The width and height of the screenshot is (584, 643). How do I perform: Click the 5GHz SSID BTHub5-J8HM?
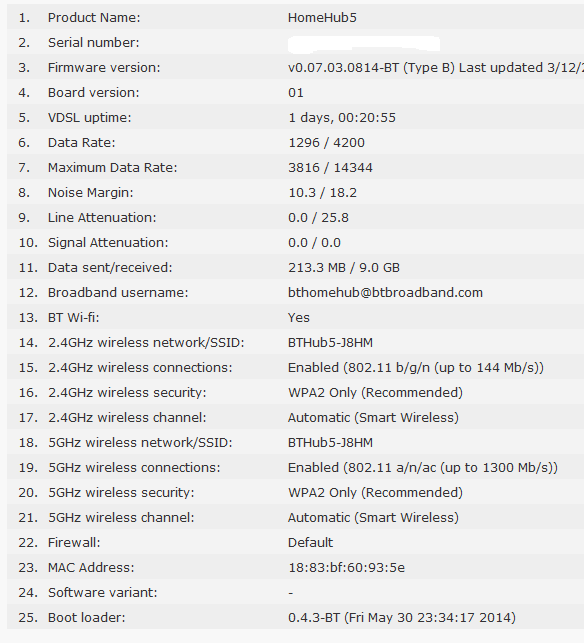click(x=330, y=443)
